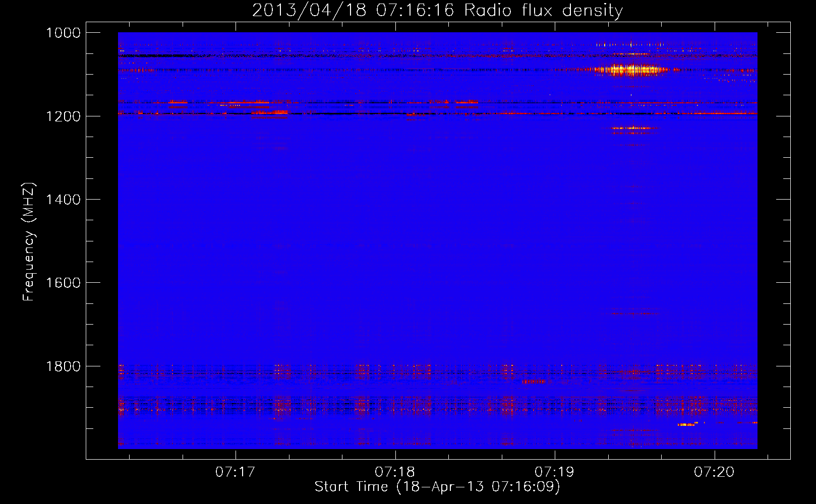Image resolution: width=816 pixels, height=504 pixels.
Task: Click the 07:20 time tick label
Action: (x=714, y=472)
